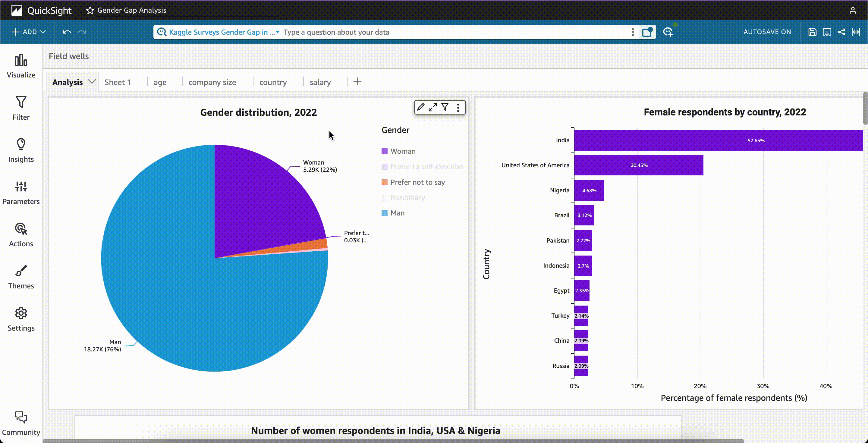
Task: Open the Filter panel in sidebar
Action: [21, 108]
